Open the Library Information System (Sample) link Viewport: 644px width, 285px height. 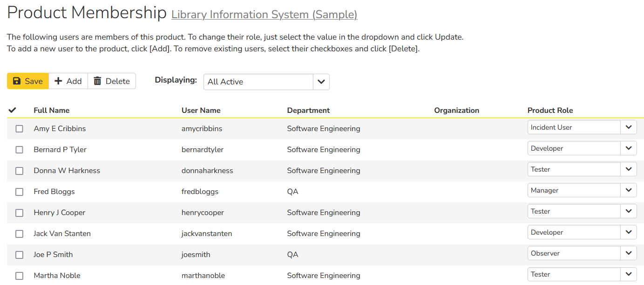coord(264,15)
